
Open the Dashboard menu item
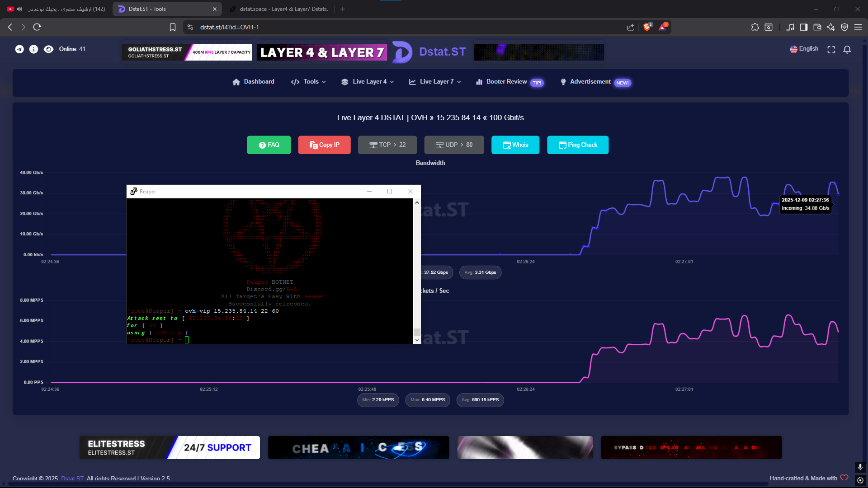point(253,82)
